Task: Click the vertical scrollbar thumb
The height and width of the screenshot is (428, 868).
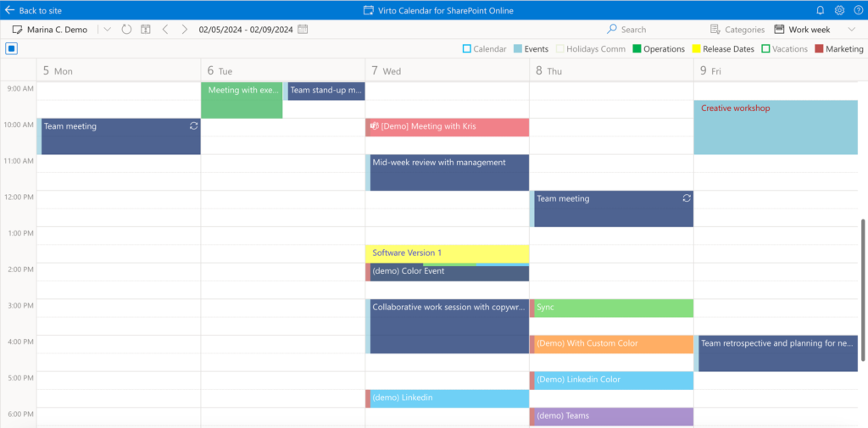Action: point(862,290)
